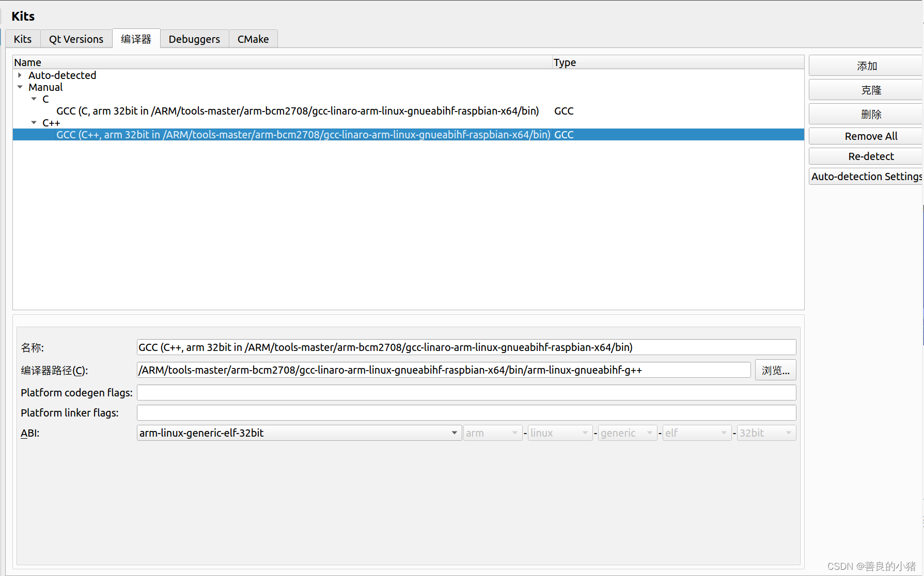The height and width of the screenshot is (576, 924).
Task: Click the 浏览... browse button
Action: [x=775, y=370]
